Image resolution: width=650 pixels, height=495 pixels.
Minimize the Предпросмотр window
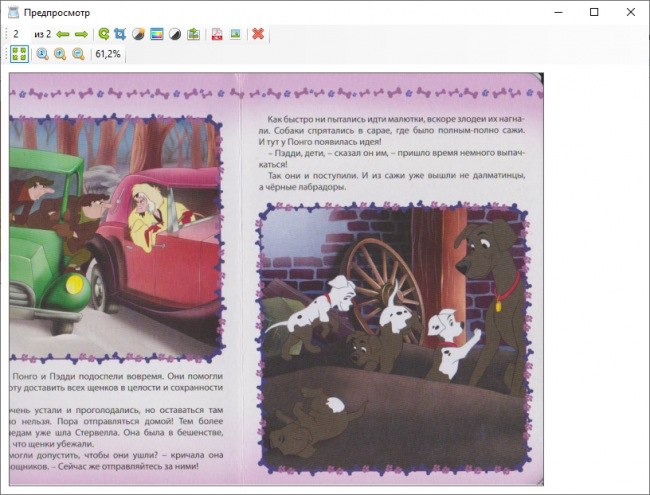[558, 12]
